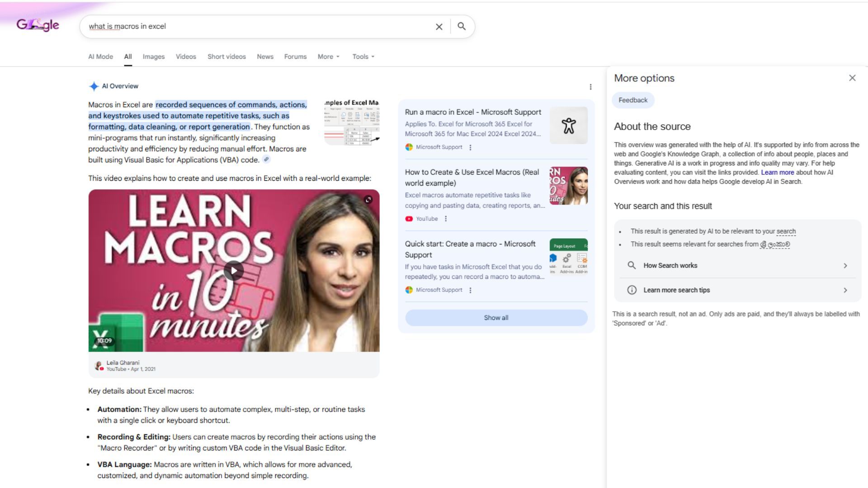
Task: Open How to Create & Use Excel Macros link
Action: point(472,178)
